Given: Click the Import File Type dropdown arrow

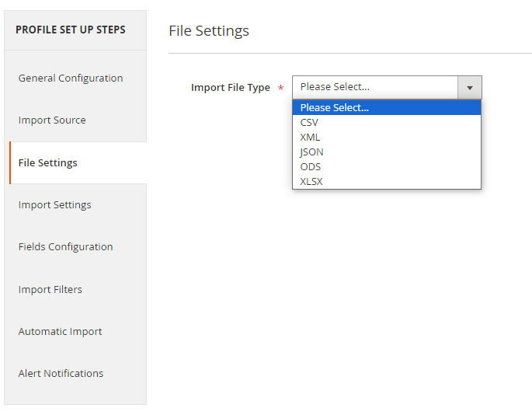Looking at the screenshot, I should coord(470,88).
